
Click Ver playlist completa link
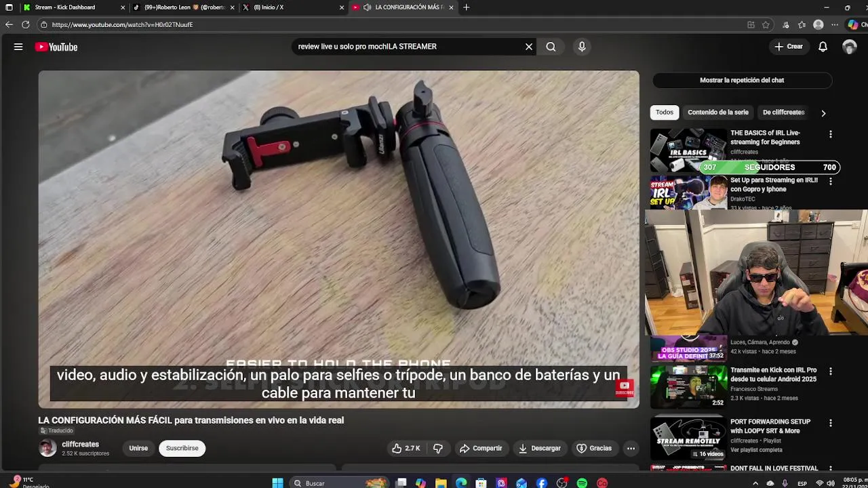click(x=756, y=450)
